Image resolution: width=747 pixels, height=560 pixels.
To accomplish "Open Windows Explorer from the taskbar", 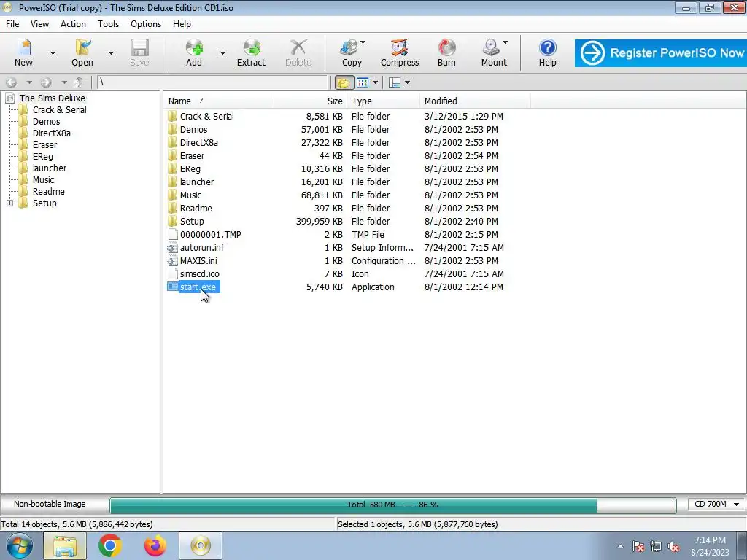I will 65,545.
